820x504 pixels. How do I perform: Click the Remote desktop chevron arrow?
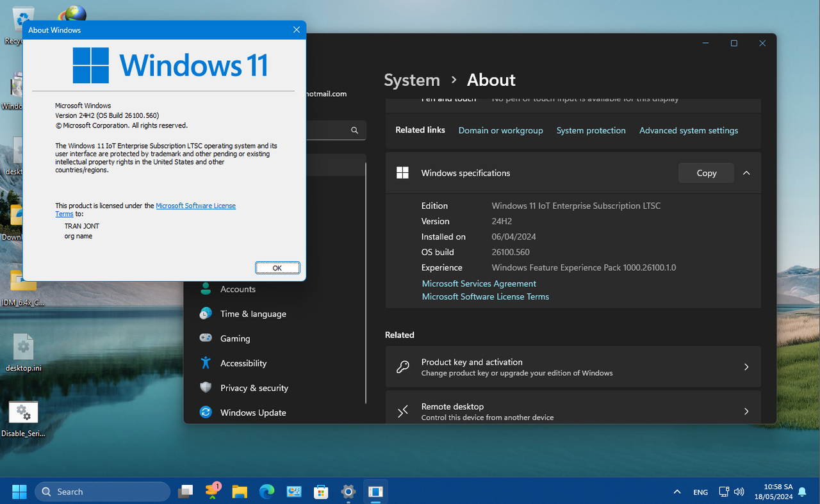point(746,411)
